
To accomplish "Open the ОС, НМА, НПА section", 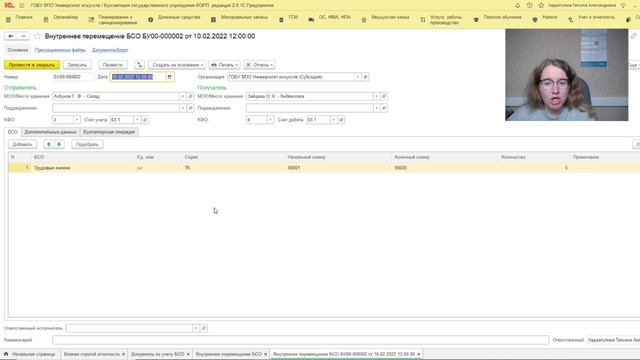I will (334, 18).
